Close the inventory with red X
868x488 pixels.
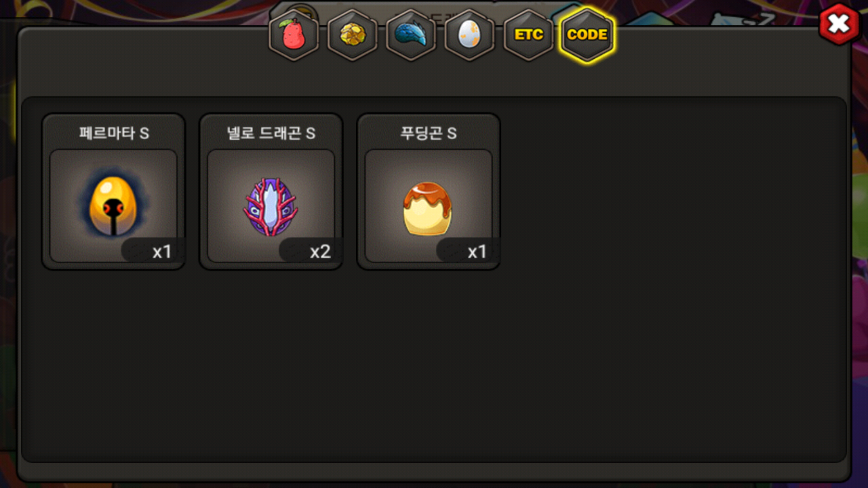(839, 24)
